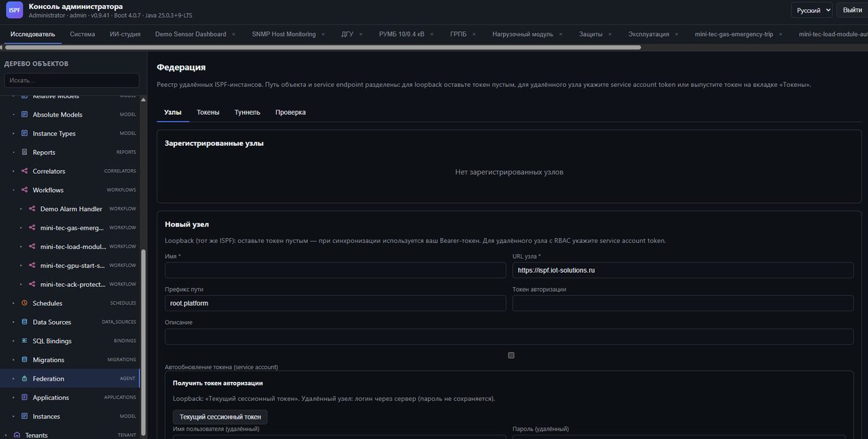The image size is (868, 439).
Task: Click the Текущий сессионный токен button
Action: (220, 417)
